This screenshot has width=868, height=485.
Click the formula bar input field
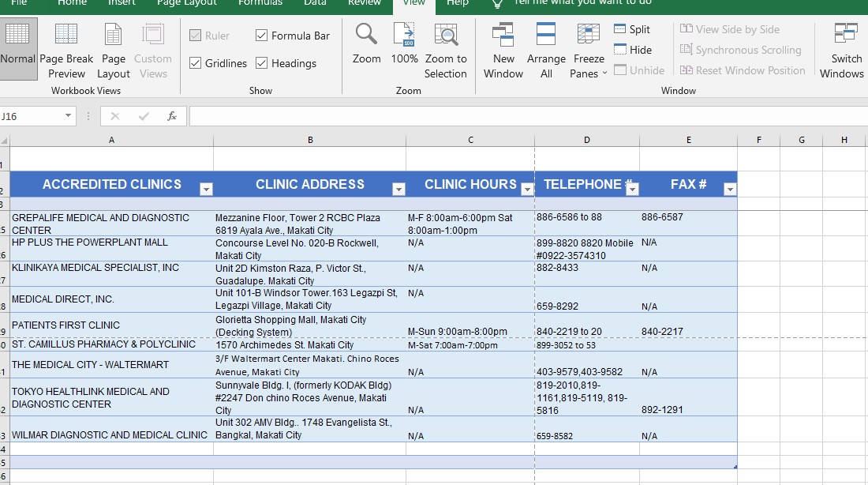point(529,116)
